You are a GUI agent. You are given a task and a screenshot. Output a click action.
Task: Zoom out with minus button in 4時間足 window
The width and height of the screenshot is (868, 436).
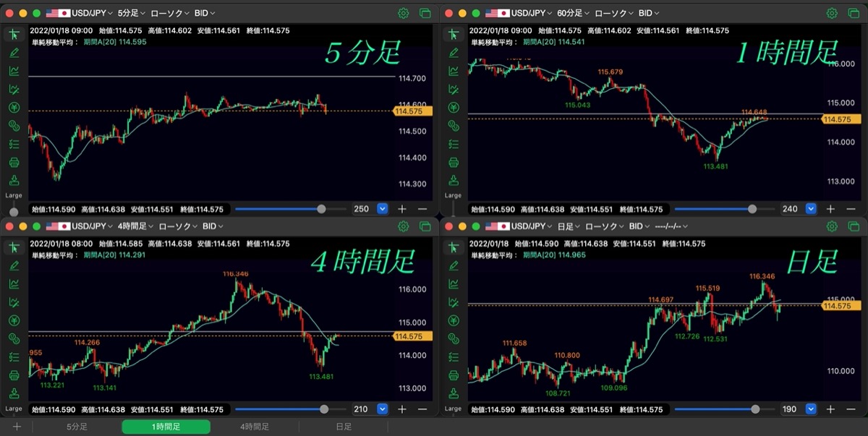pyautogui.click(x=422, y=409)
